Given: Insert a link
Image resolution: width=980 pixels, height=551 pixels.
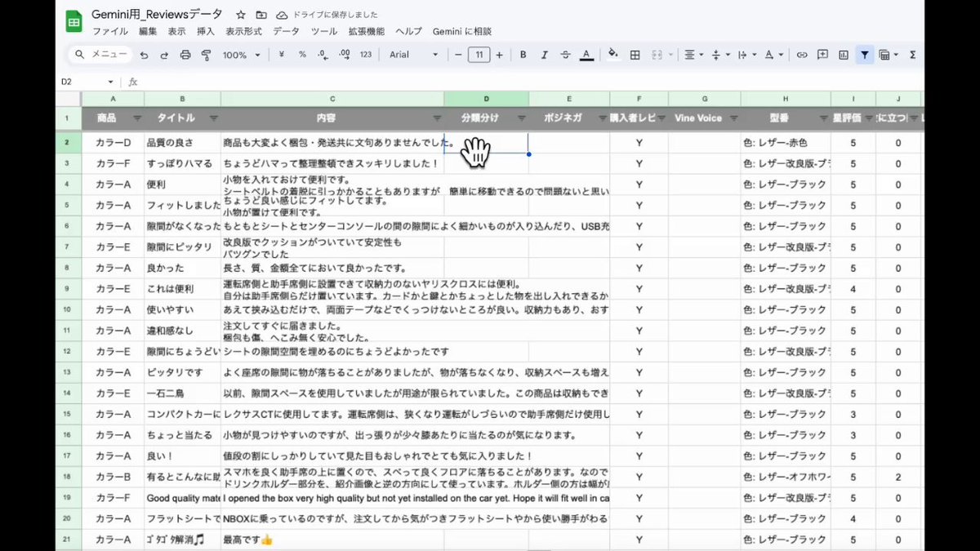Looking at the screenshot, I should tap(802, 55).
